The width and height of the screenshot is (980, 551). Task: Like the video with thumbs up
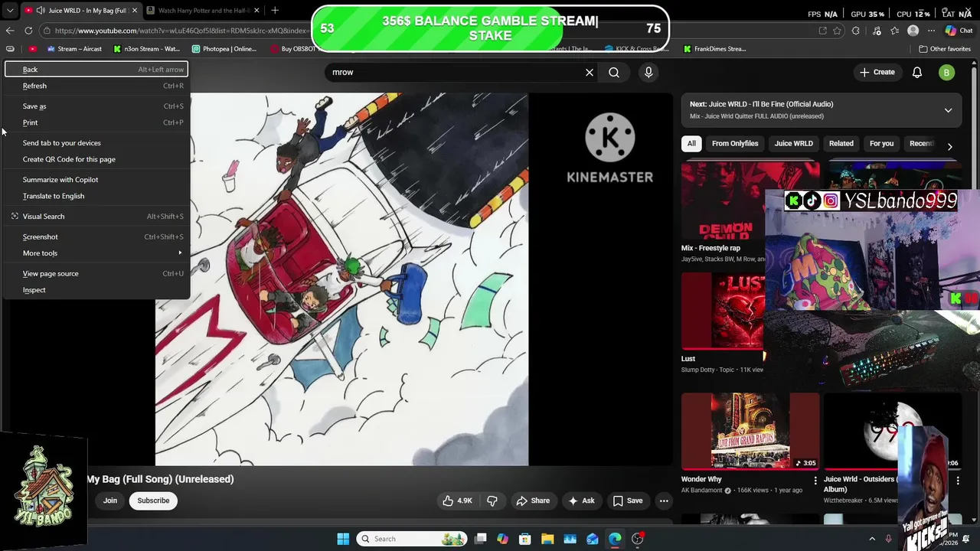(x=457, y=500)
